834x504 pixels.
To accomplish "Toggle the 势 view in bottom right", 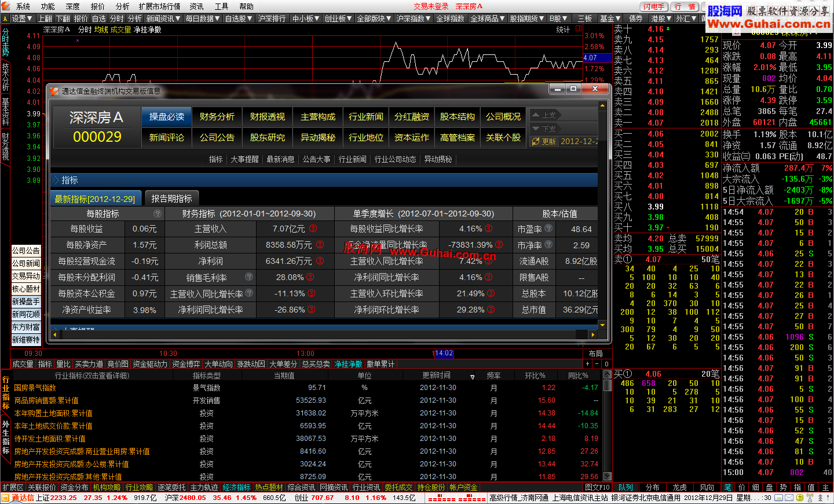I will point(783,487).
